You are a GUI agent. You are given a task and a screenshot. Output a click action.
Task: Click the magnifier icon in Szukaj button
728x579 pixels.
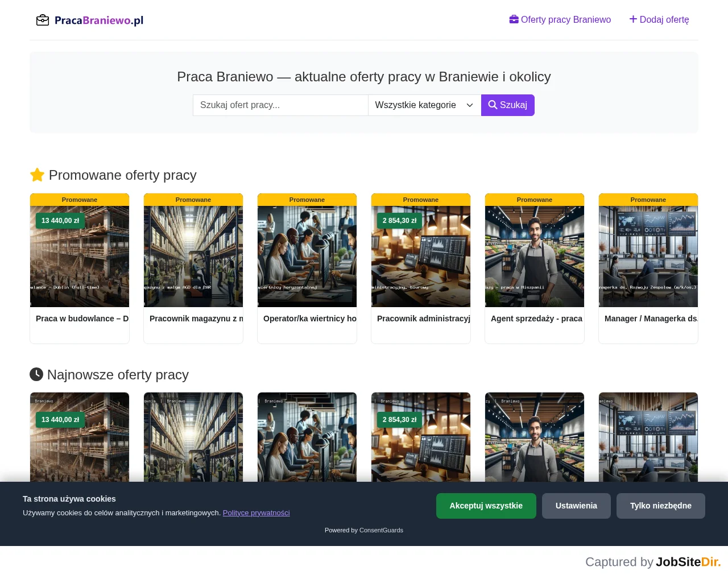[493, 105]
